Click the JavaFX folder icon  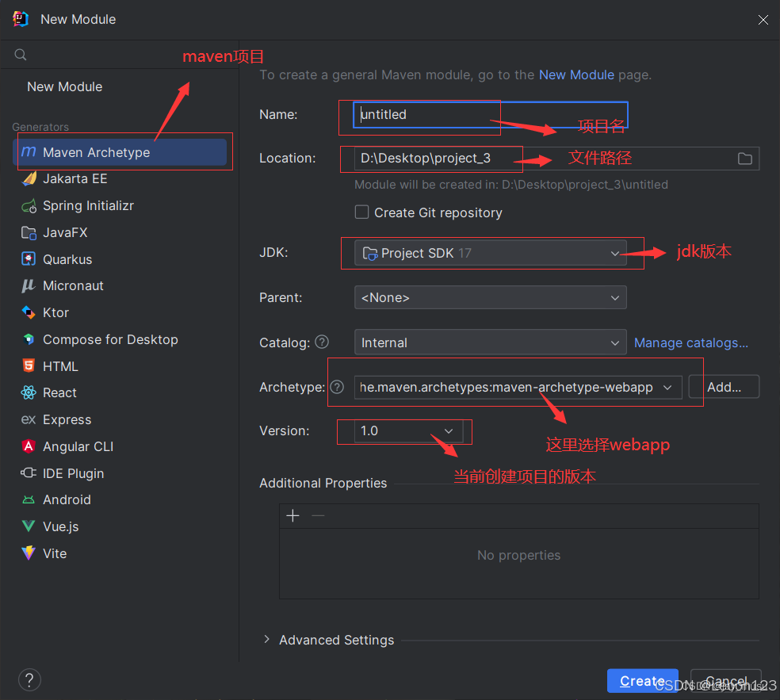(x=29, y=232)
